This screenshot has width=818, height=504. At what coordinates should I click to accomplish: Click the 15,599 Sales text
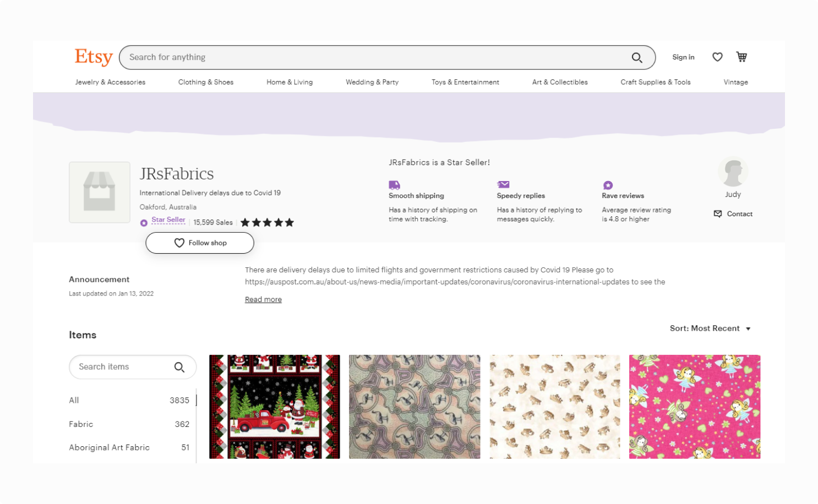pos(213,222)
